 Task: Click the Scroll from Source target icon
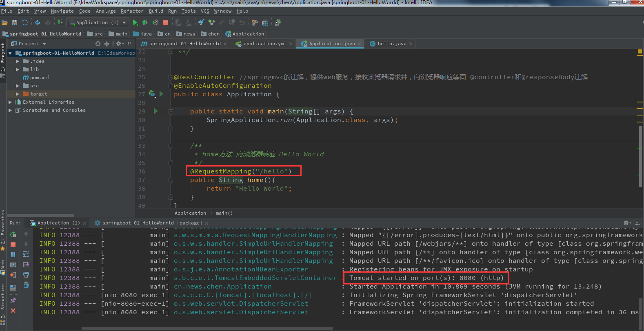click(x=98, y=44)
